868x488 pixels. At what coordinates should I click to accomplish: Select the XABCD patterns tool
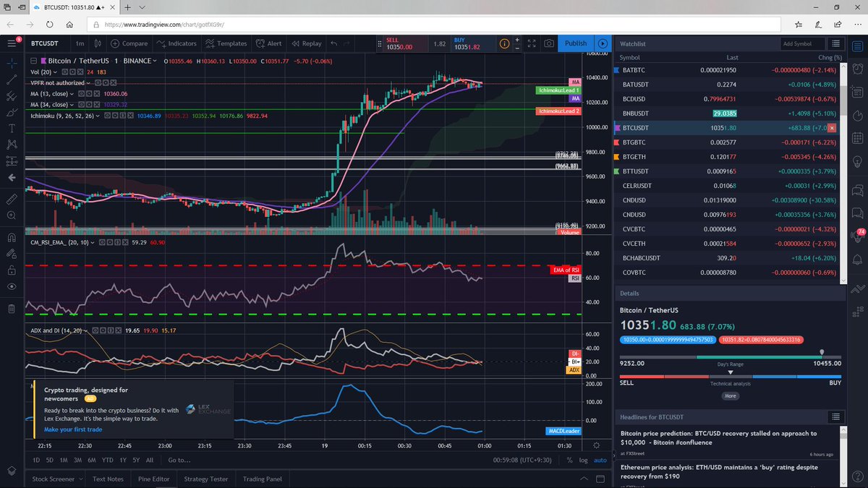12,145
